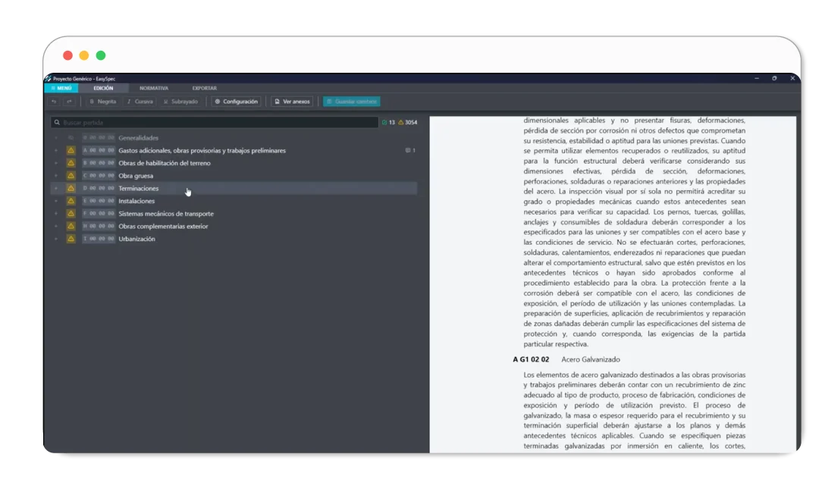Image resolution: width=819 pixels, height=504 pixels.
Task: Click the macOS-style green dot in frame
Action: pyautogui.click(x=101, y=55)
